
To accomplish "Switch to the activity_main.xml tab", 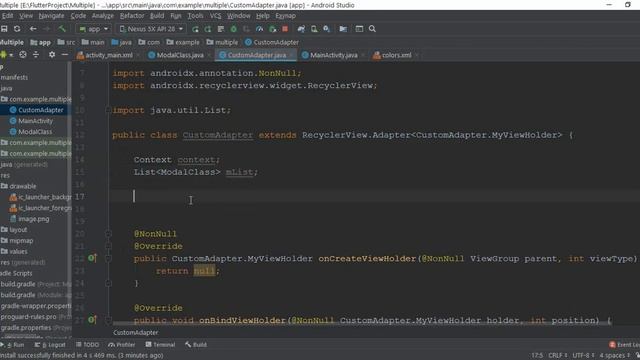I will pos(108,55).
